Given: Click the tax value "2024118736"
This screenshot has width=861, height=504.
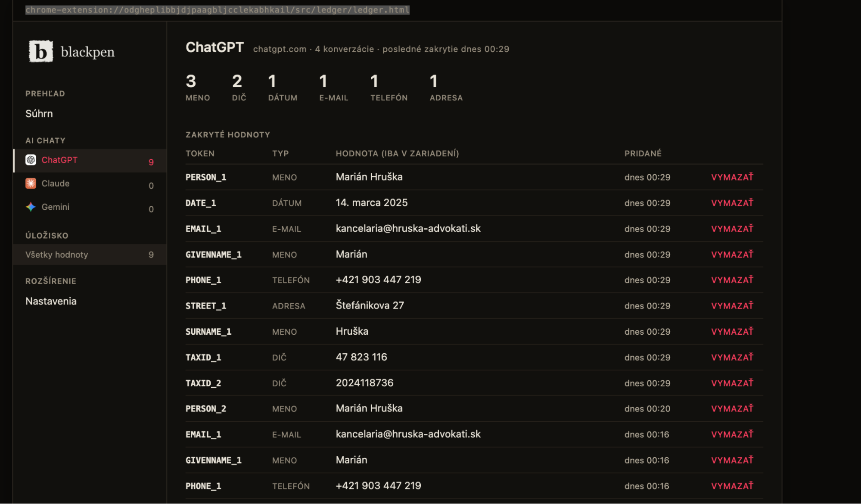Looking at the screenshot, I should [365, 383].
